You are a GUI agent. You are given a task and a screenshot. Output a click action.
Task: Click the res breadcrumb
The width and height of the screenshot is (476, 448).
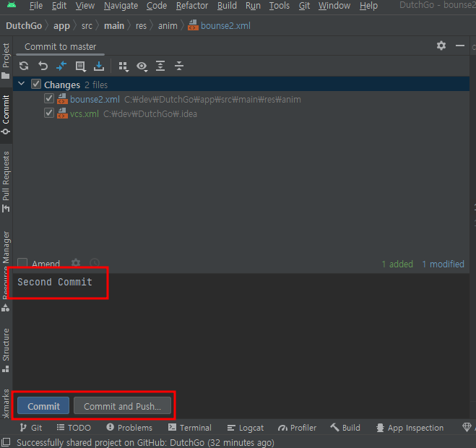click(141, 25)
